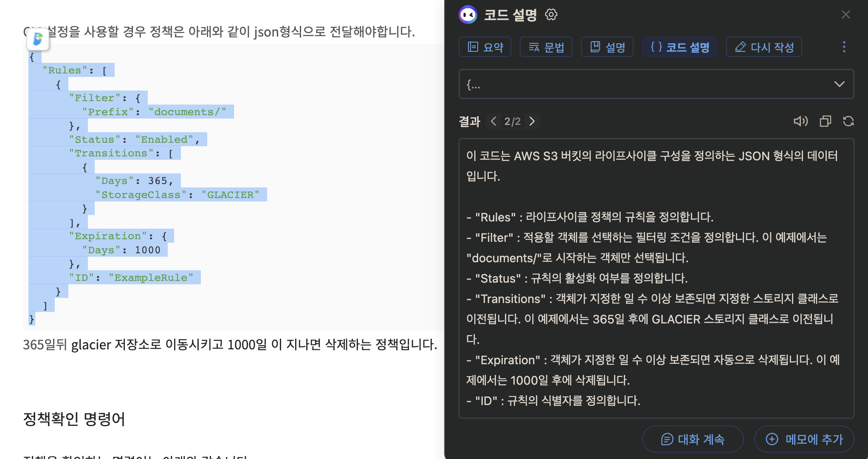Open the 다시 작성 tab

click(764, 47)
